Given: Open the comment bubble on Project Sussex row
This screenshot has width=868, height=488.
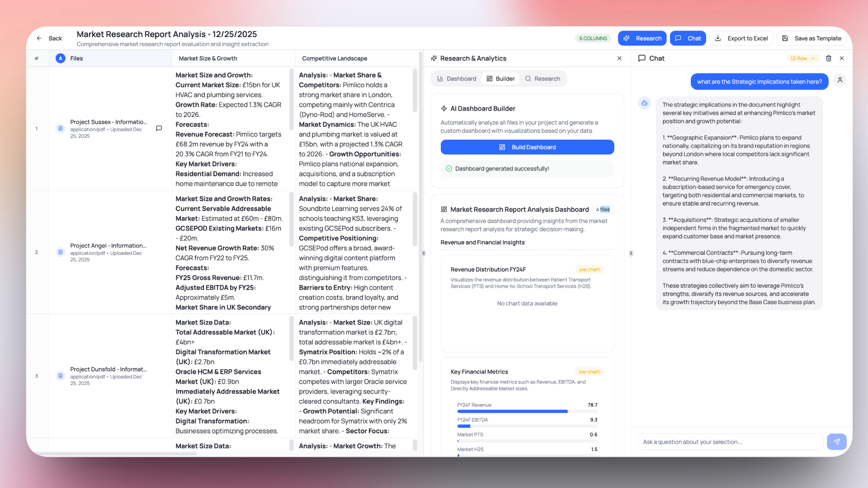Looking at the screenshot, I should pyautogui.click(x=159, y=128).
